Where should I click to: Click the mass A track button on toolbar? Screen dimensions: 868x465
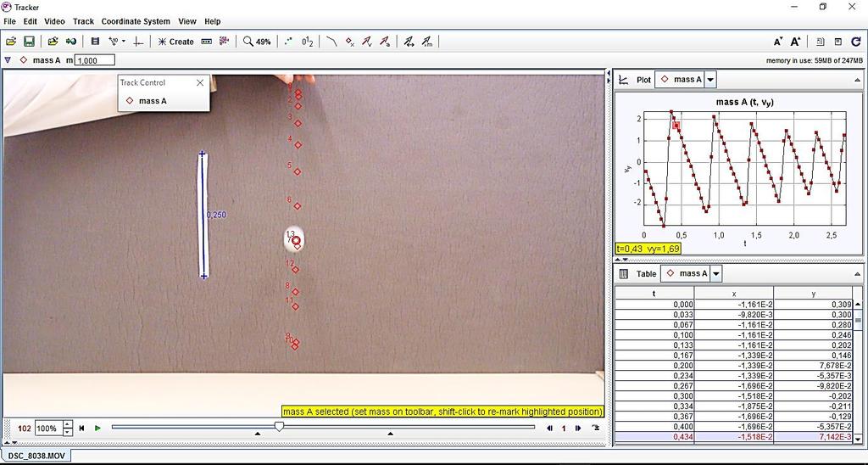[x=40, y=60]
